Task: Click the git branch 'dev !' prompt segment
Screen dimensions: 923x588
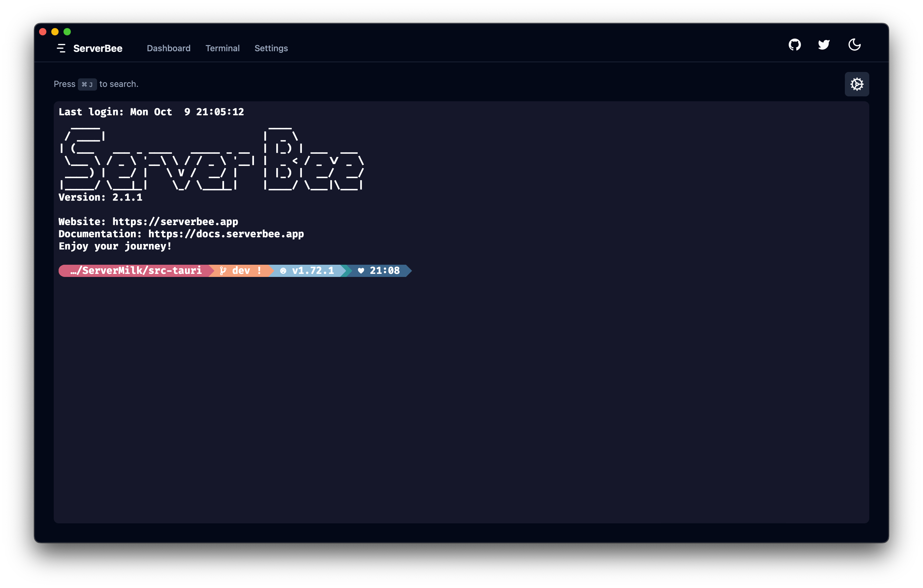Action: 241,271
